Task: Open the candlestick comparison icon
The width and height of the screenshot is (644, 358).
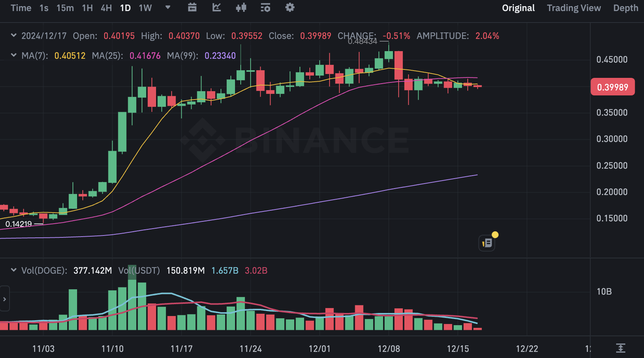Action: point(241,7)
